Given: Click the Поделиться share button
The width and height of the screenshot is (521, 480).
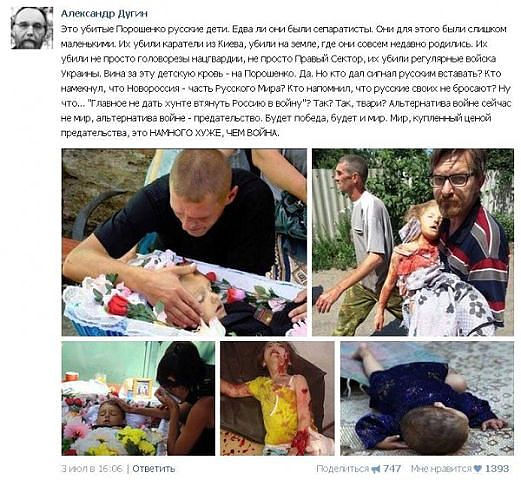Looking at the screenshot, I should coord(343,468).
